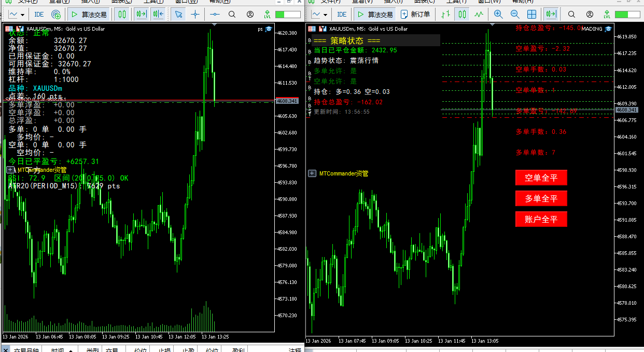This screenshot has width=644, height=352.
Task: Click chart shift triangle marker on left chart
Action: [215, 25]
